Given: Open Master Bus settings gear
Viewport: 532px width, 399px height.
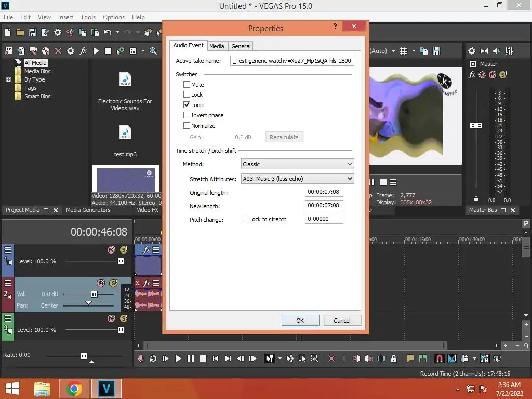Looking at the screenshot, I should [x=472, y=51].
